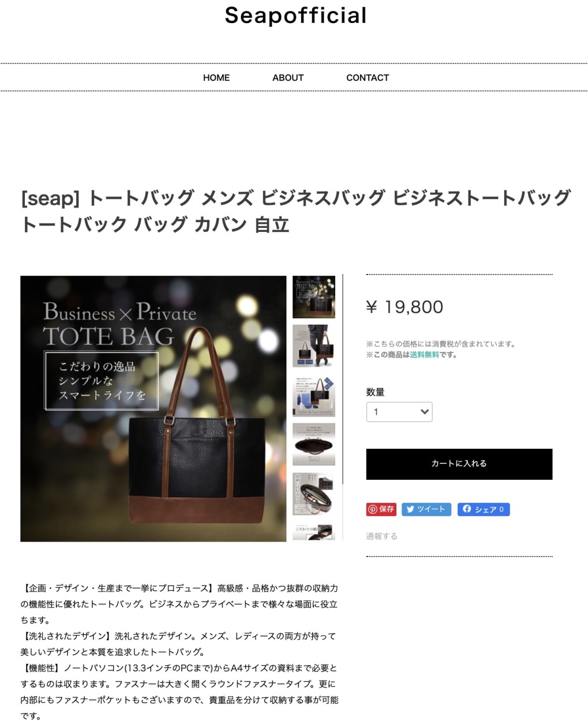Image resolution: width=588 pixels, height=721 pixels.
Task: Select the thumbnail showing man carrying bag
Action: point(314,346)
